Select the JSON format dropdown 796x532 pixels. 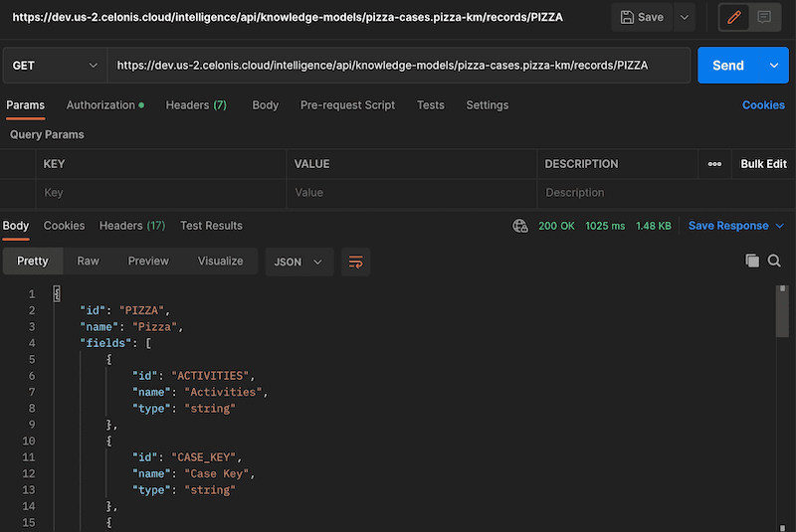(x=298, y=262)
